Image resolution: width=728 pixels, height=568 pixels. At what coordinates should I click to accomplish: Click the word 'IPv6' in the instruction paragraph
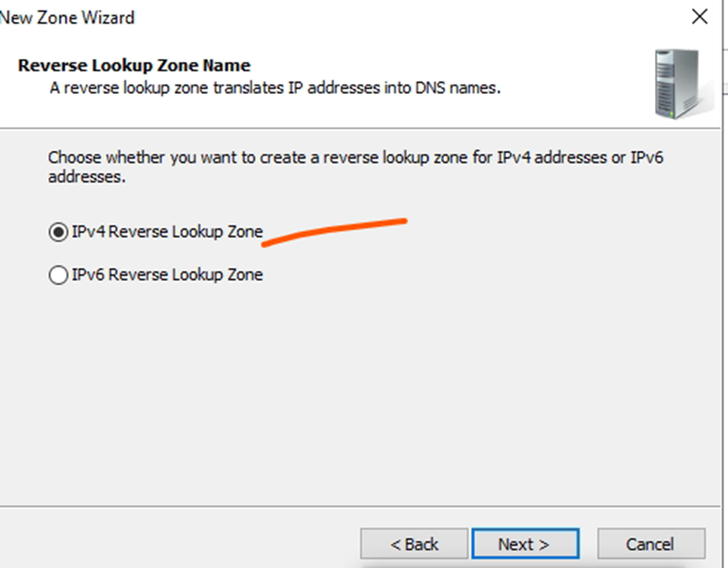(x=646, y=158)
